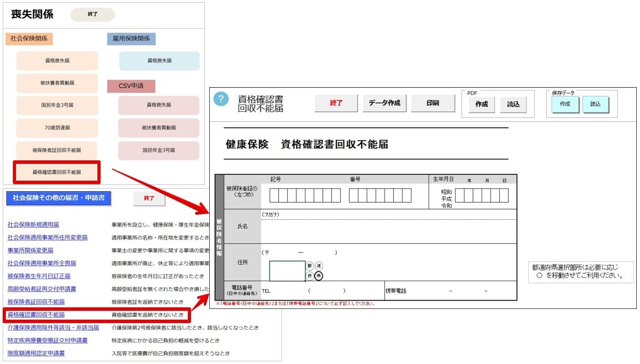
Task: Open 資格確認書回収不能届 link in list
Action: pos(36,315)
